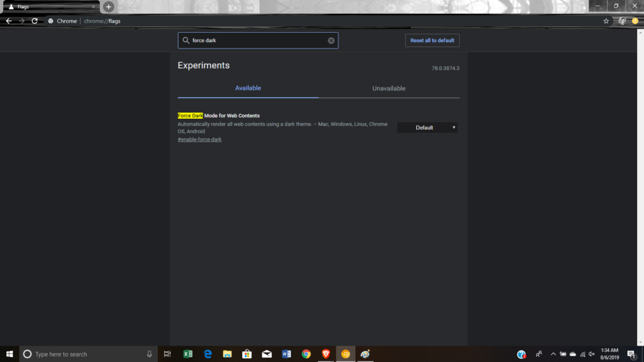Reset all flags to default

coord(432,40)
